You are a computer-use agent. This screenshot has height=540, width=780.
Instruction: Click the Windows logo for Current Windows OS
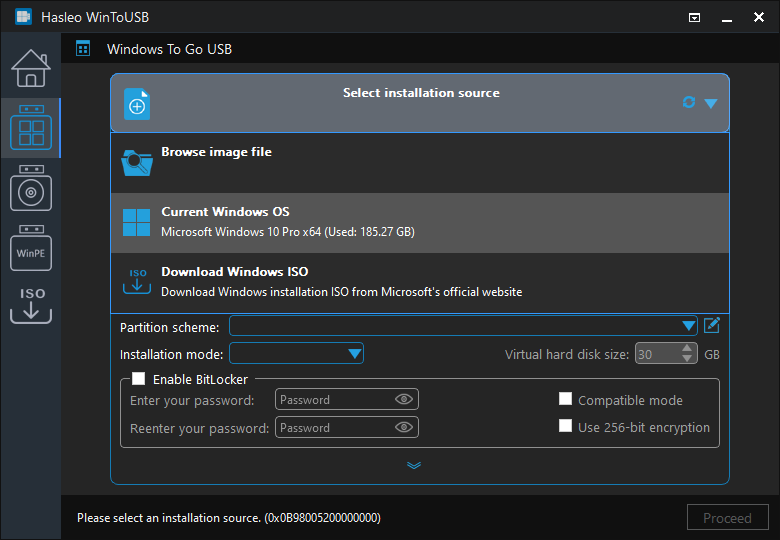pos(136,222)
